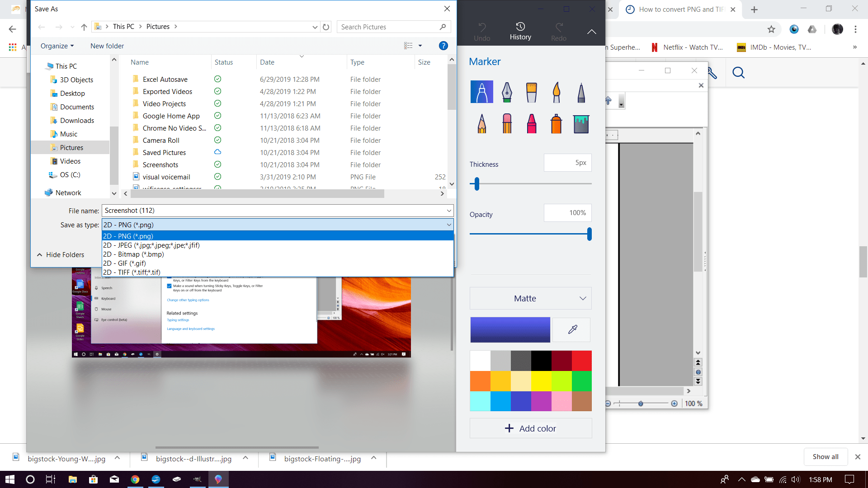868x488 pixels.
Task: Drag the Opacity slider to adjust
Action: coord(589,234)
